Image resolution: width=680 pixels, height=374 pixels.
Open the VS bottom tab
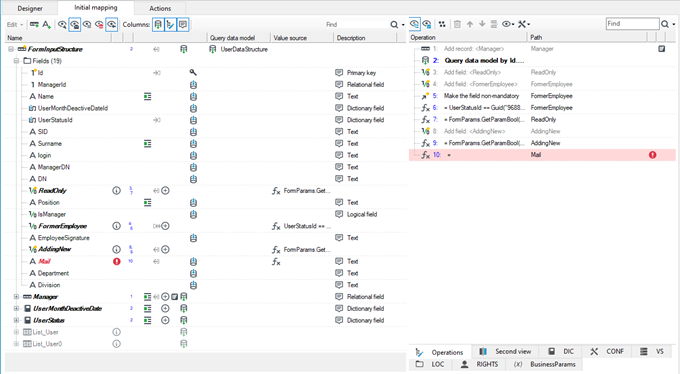[x=652, y=351]
